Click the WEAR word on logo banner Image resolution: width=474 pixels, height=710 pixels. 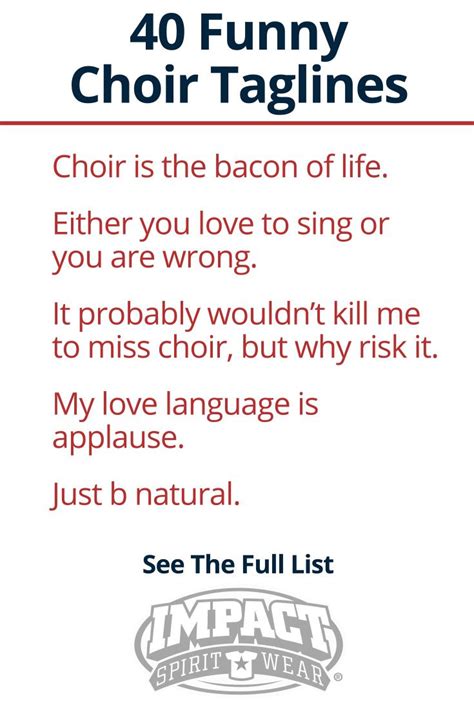coord(293,668)
